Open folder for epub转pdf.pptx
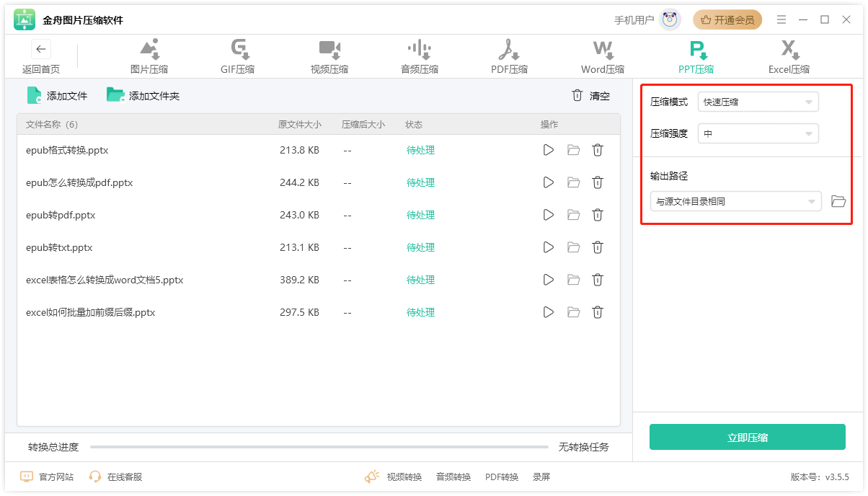This screenshot has width=868, height=496. click(x=573, y=215)
